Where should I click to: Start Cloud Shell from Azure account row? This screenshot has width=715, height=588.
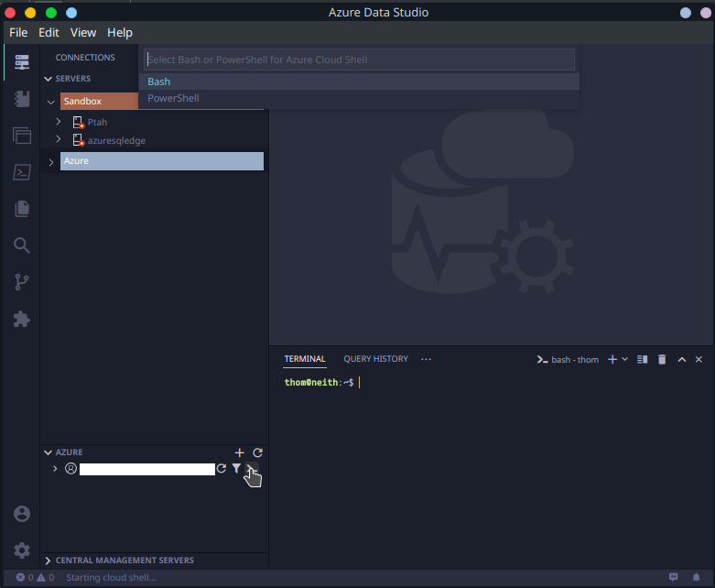(x=252, y=469)
